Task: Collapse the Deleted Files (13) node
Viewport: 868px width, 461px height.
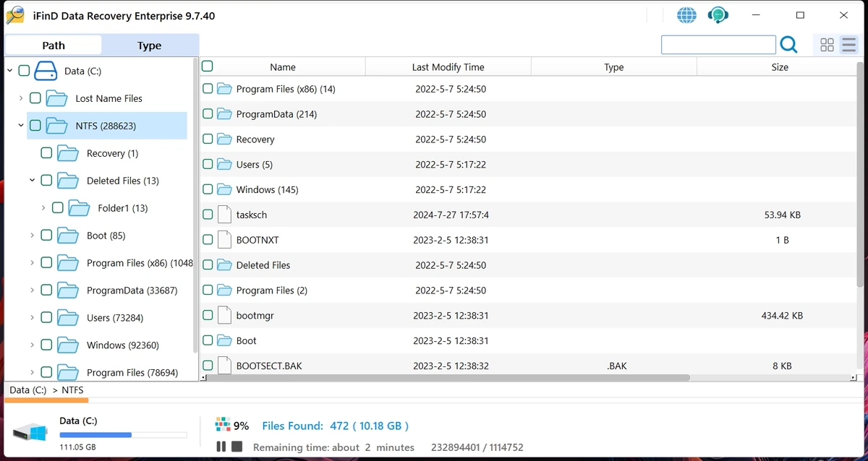Action: [x=32, y=181]
